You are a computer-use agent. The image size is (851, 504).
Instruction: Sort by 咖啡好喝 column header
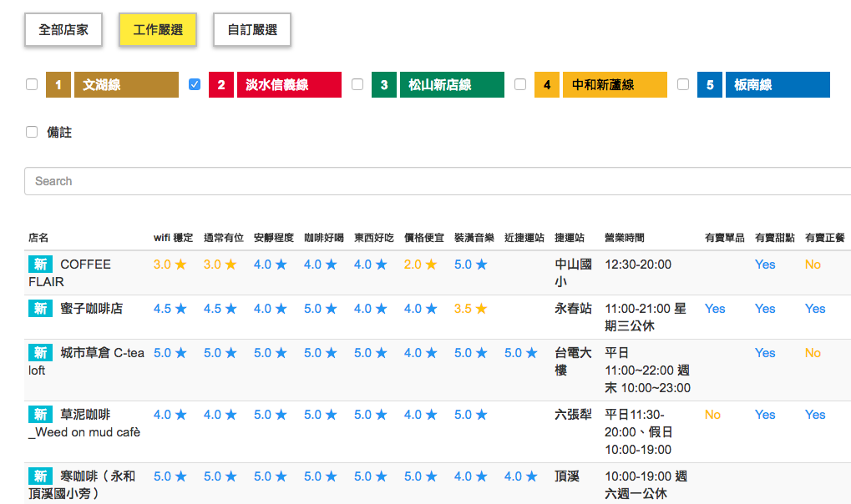click(x=324, y=238)
